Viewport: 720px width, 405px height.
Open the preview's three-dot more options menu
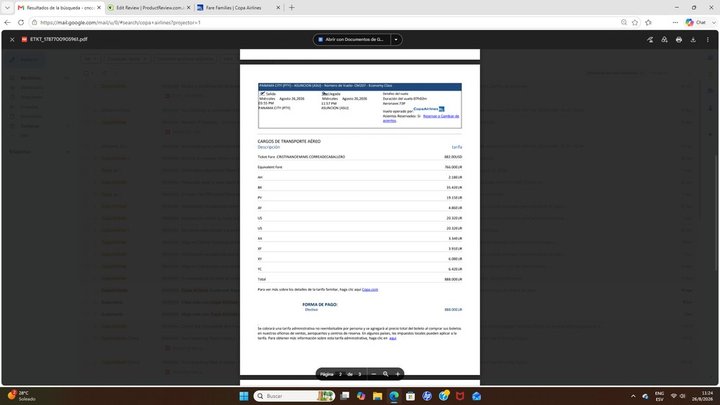[708, 39]
